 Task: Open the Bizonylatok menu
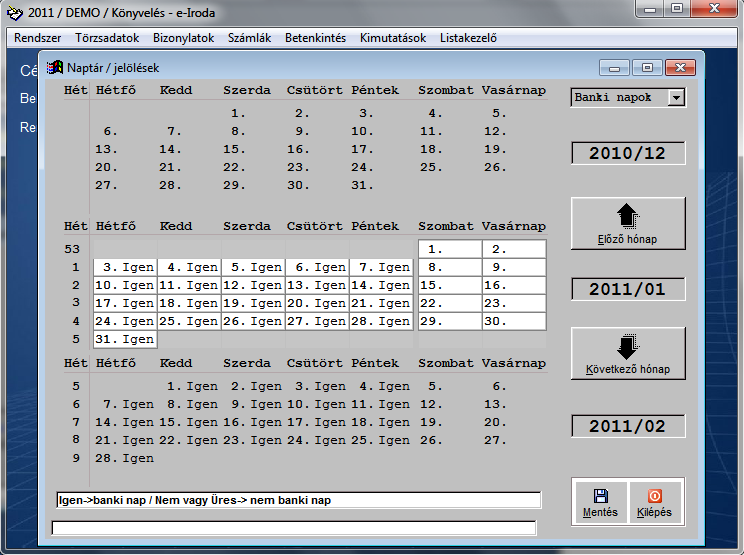coord(183,38)
